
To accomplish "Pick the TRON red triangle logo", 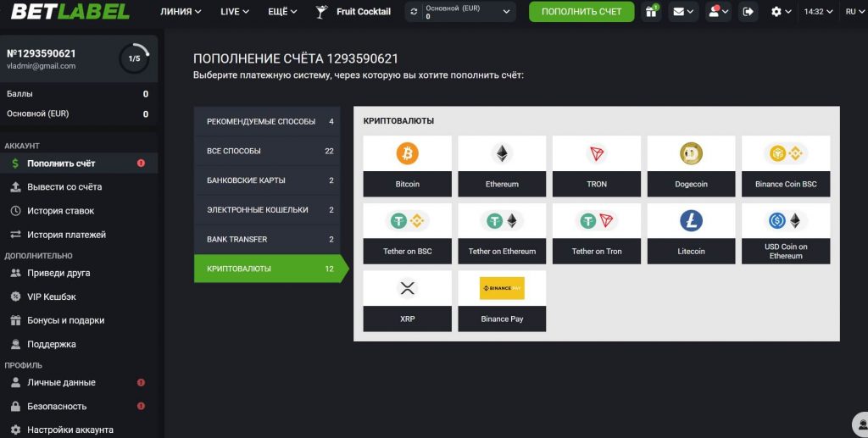I will click(597, 153).
